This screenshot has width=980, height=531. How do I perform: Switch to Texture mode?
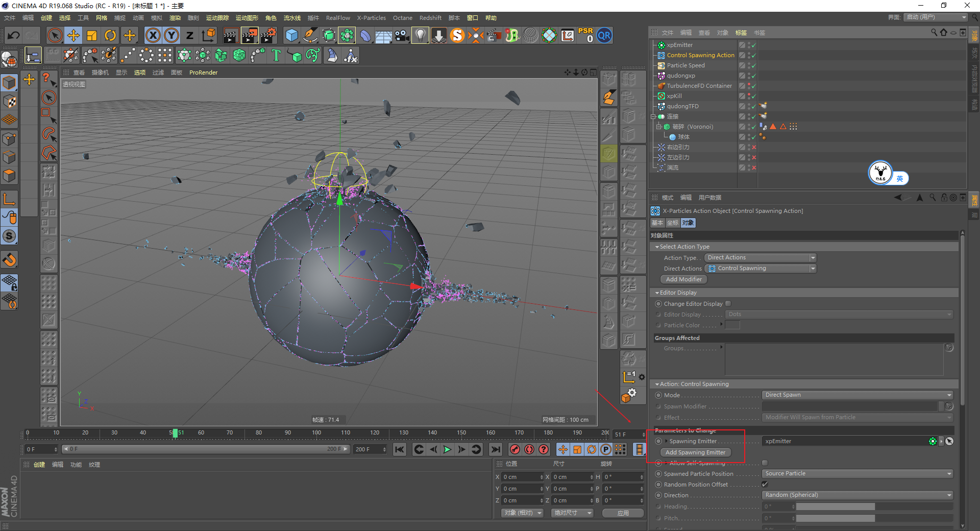pos(10,101)
